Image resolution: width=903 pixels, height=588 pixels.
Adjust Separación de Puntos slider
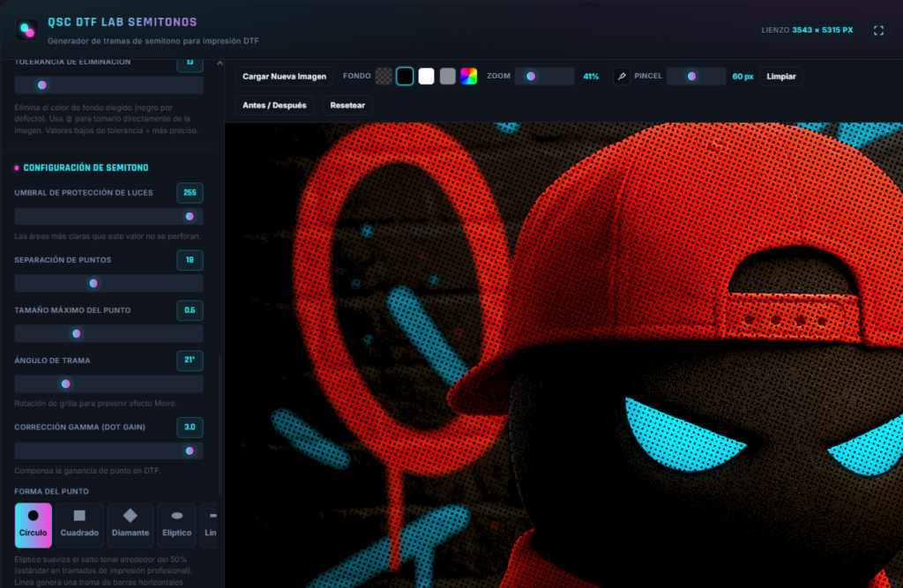click(x=108, y=283)
